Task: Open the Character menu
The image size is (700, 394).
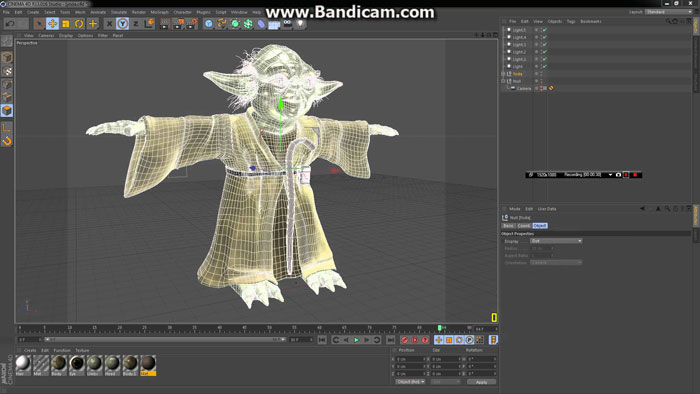Action: pos(182,12)
